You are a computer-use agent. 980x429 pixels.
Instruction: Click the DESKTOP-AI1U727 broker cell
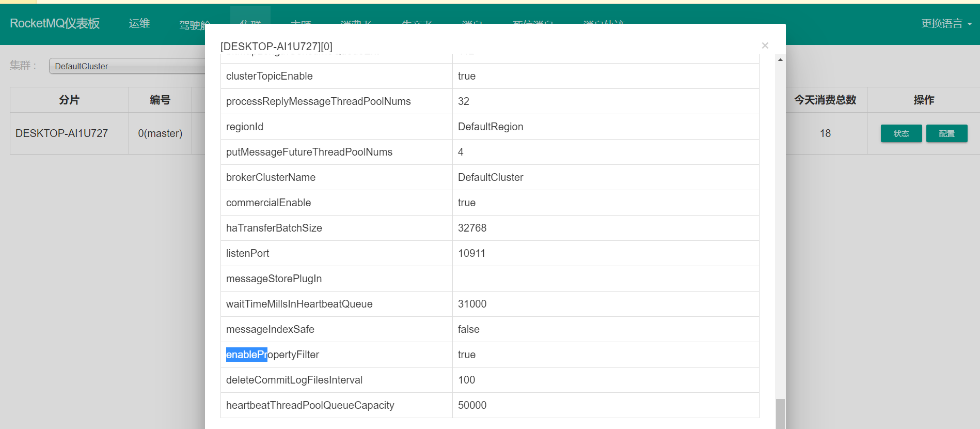62,133
